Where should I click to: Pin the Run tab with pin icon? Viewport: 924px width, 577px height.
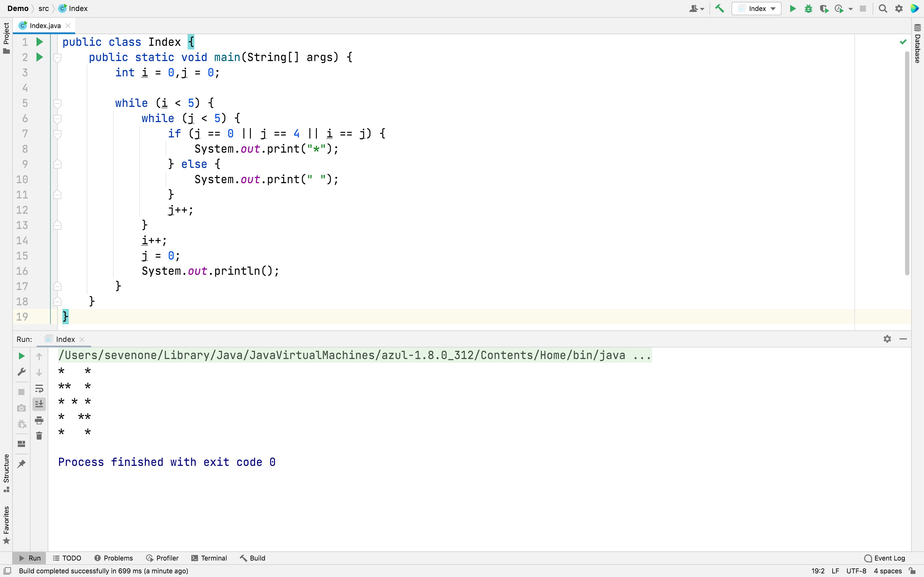(21, 464)
